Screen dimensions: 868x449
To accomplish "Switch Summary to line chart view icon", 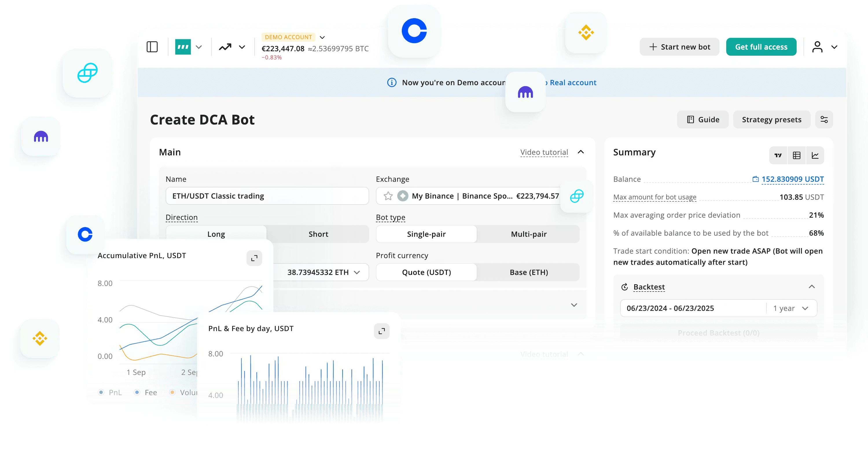I will 815,155.
